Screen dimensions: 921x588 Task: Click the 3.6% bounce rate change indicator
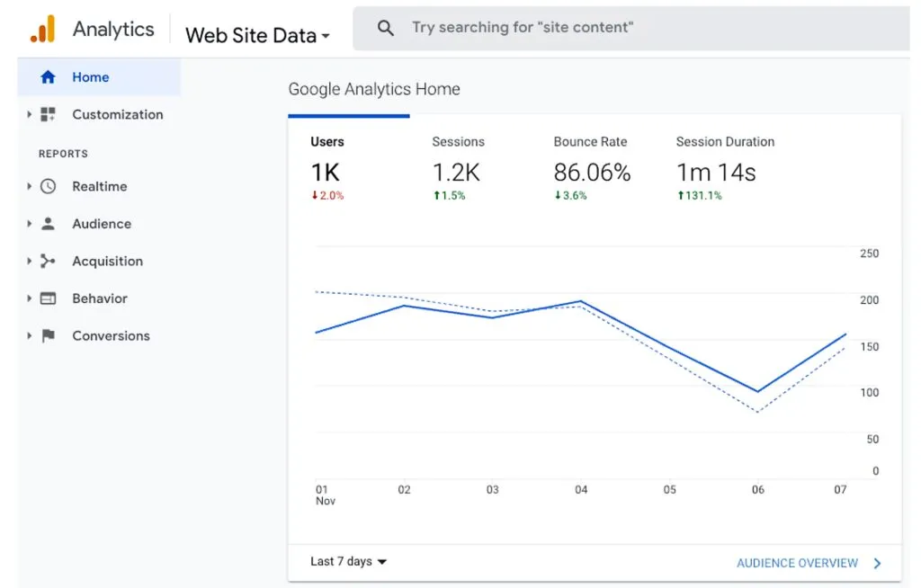[x=570, y=196]
